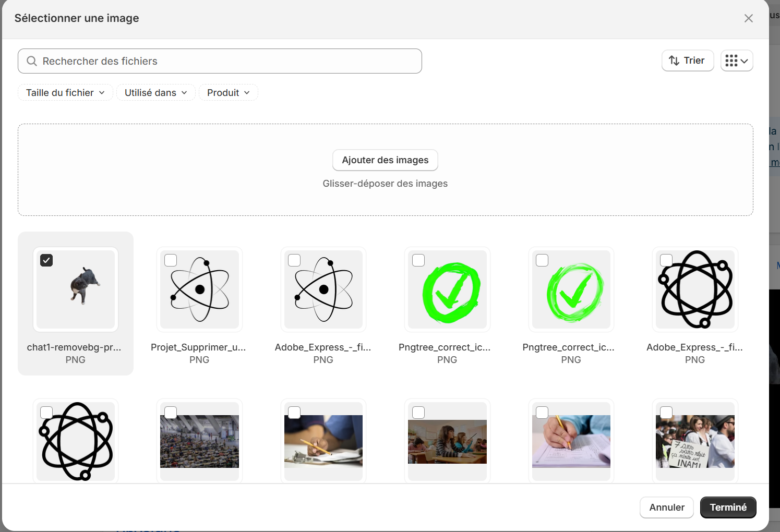Check the classroom students photo checkbox
The width and height of the screenshot is (780, 532).
(418, 413)
